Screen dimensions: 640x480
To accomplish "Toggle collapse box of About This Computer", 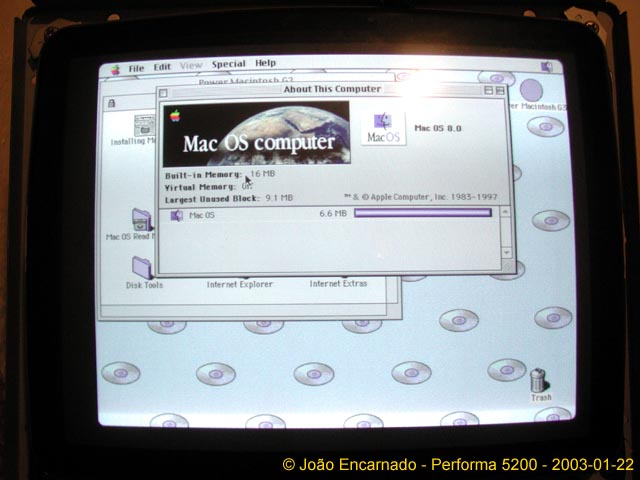I will [500, 90].
